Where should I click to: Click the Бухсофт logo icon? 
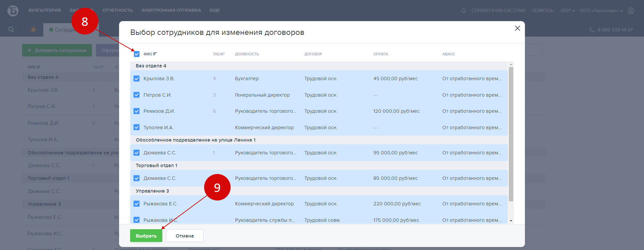point(13,11)
